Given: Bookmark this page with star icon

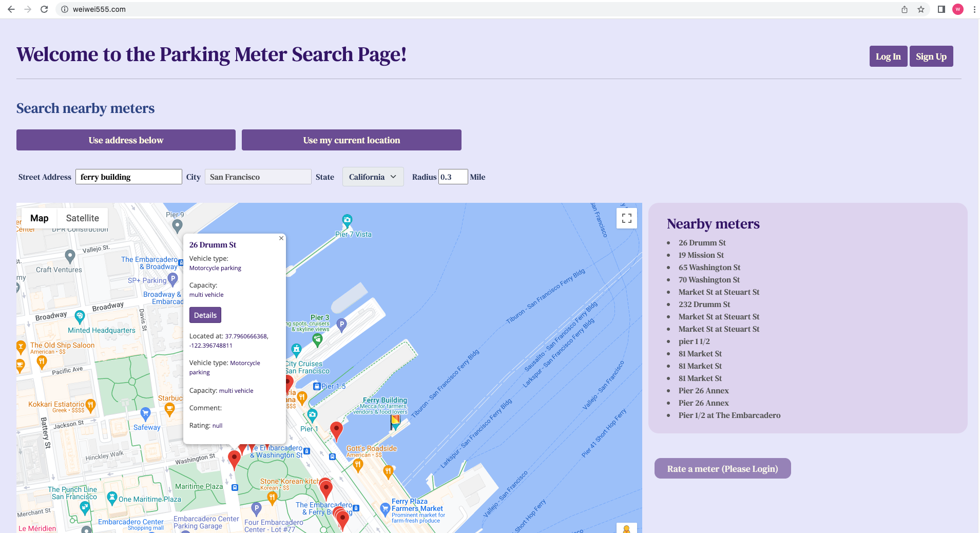Looking at the screenshot, I should [x=921, y=9].
